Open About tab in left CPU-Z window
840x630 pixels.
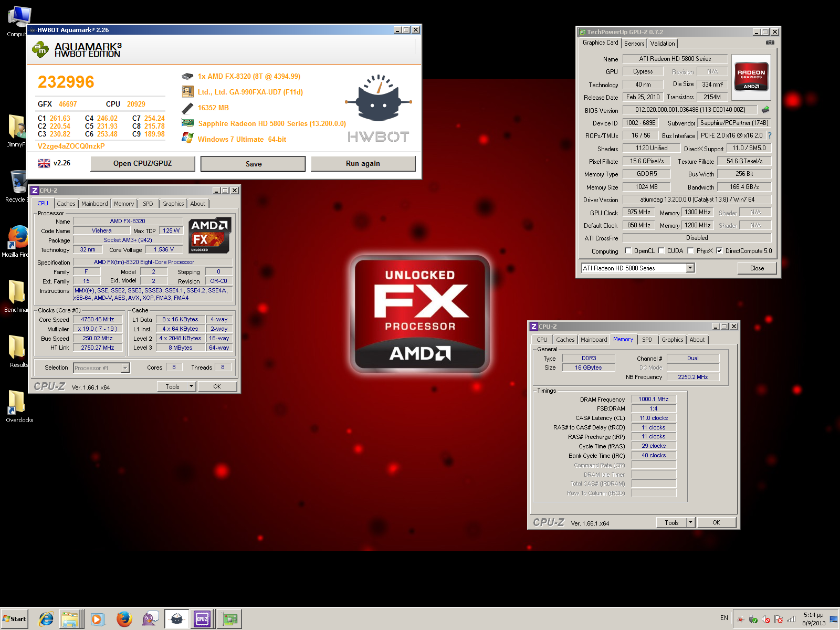click(198, 204)
